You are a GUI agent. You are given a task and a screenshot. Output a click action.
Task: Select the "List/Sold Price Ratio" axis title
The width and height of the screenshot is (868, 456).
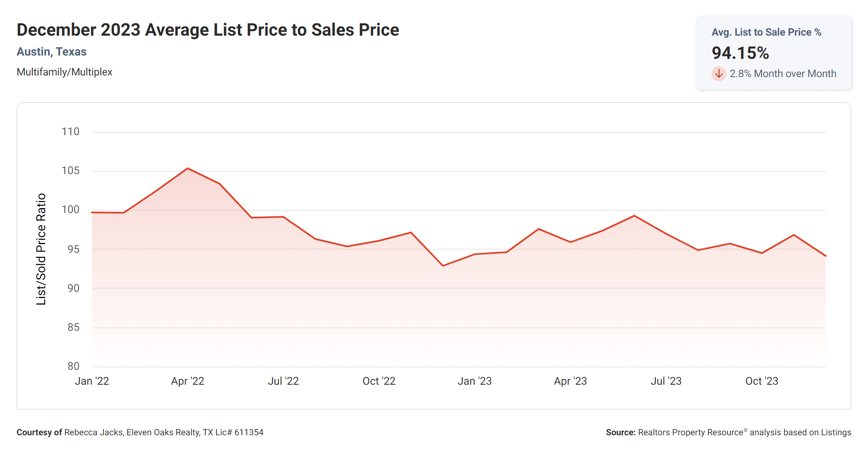click(41, 249)
